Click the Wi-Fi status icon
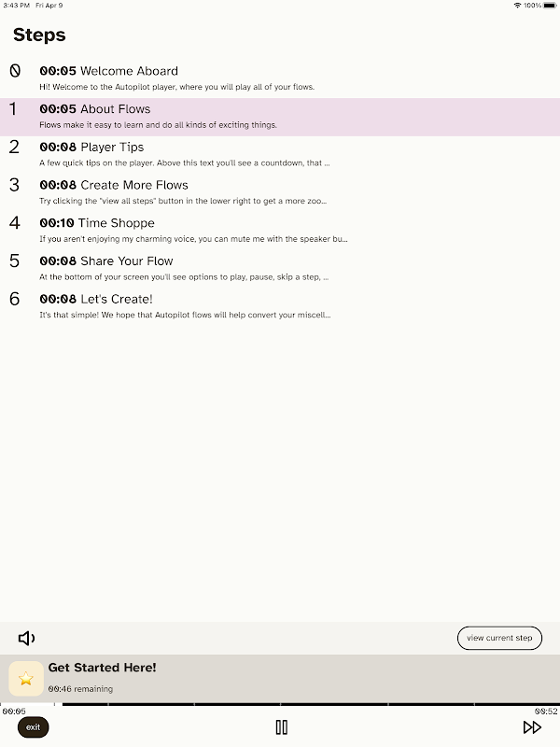 [x=517, y=6]
